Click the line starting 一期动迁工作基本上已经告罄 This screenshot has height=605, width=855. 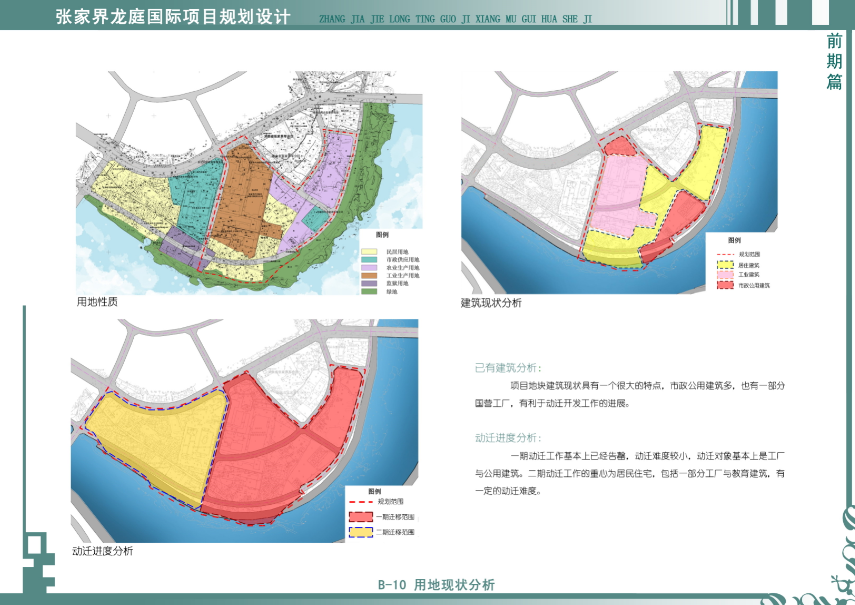[x=648, y=456]
